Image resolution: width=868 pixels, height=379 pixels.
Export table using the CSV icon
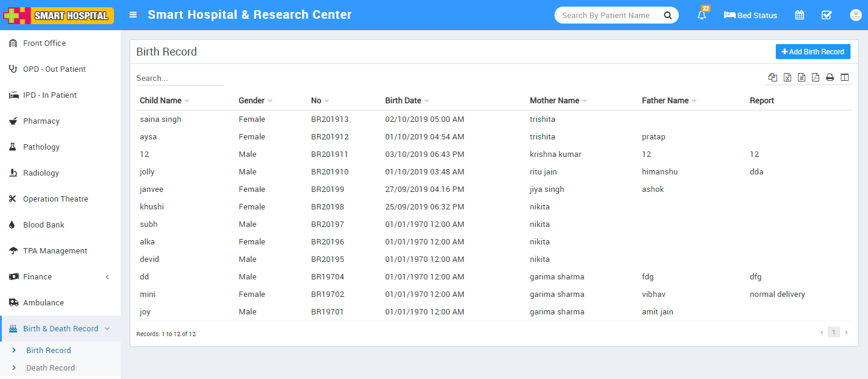[x=801, y=77]
